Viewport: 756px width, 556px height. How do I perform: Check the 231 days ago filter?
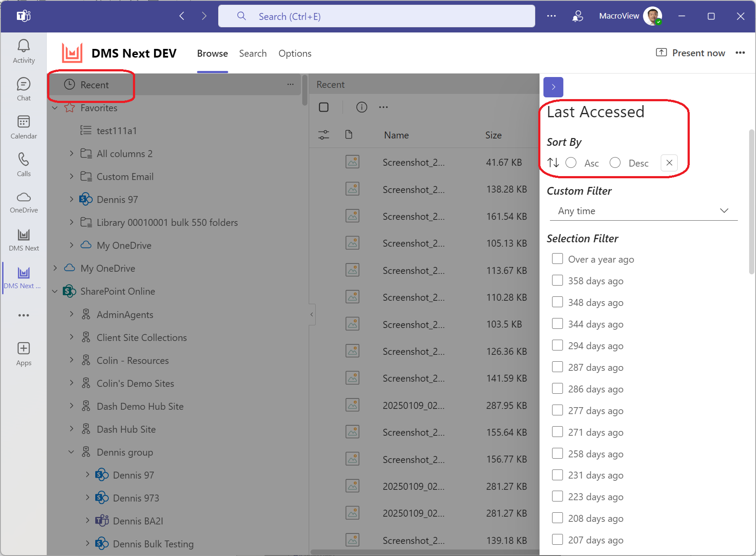click(558, 475)
